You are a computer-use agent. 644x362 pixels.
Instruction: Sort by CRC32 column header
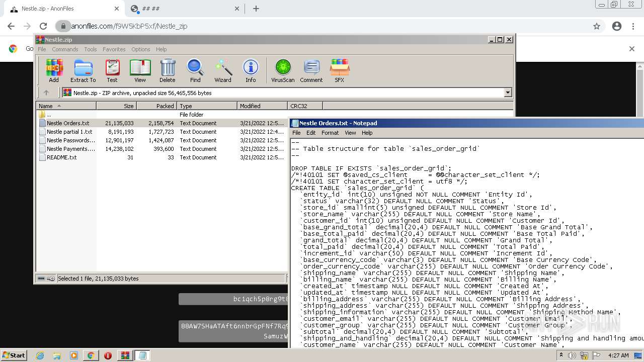[305, 106]
